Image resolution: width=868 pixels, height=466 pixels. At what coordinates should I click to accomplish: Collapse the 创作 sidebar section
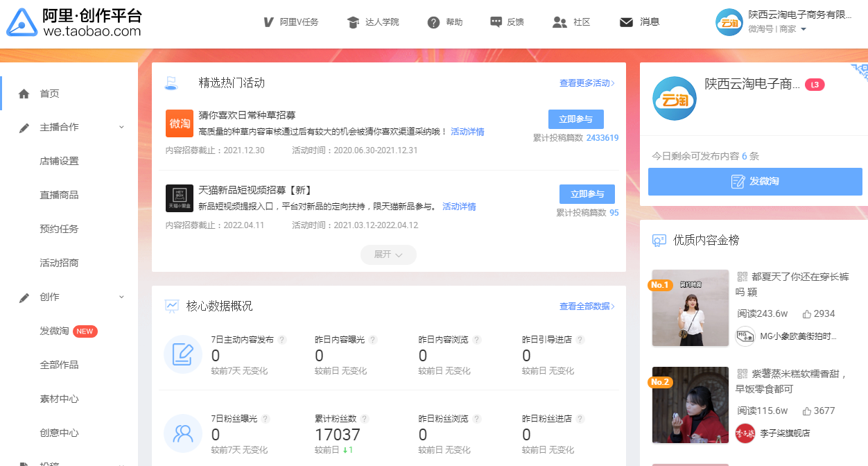click(x=122, y=297)
